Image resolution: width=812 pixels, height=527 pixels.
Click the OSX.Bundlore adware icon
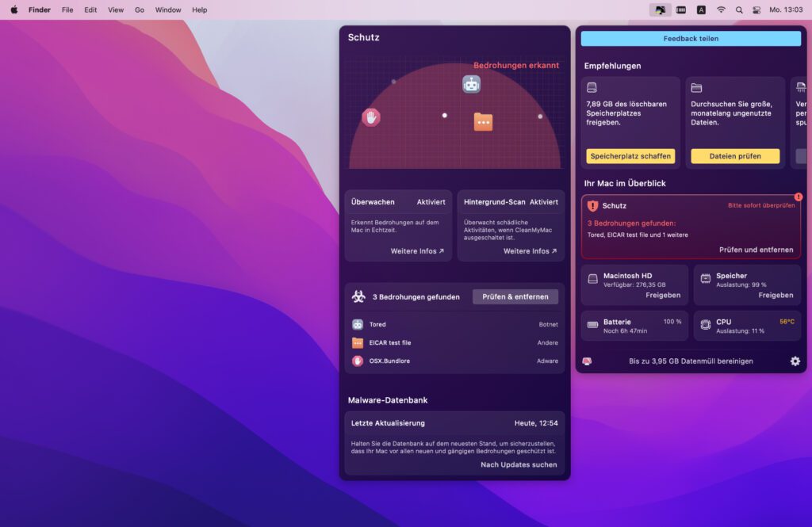tap(358, 361)
